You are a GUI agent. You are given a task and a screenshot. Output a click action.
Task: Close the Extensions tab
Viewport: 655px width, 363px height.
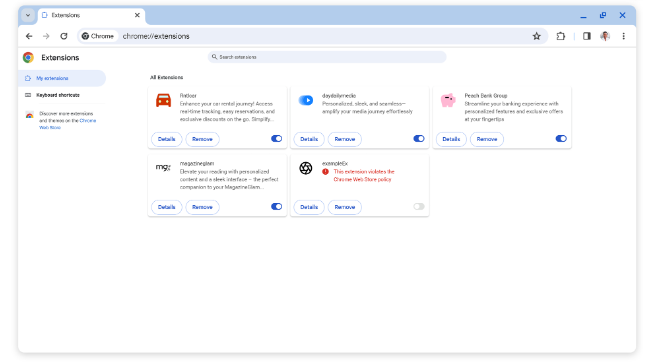pos(137,15)
